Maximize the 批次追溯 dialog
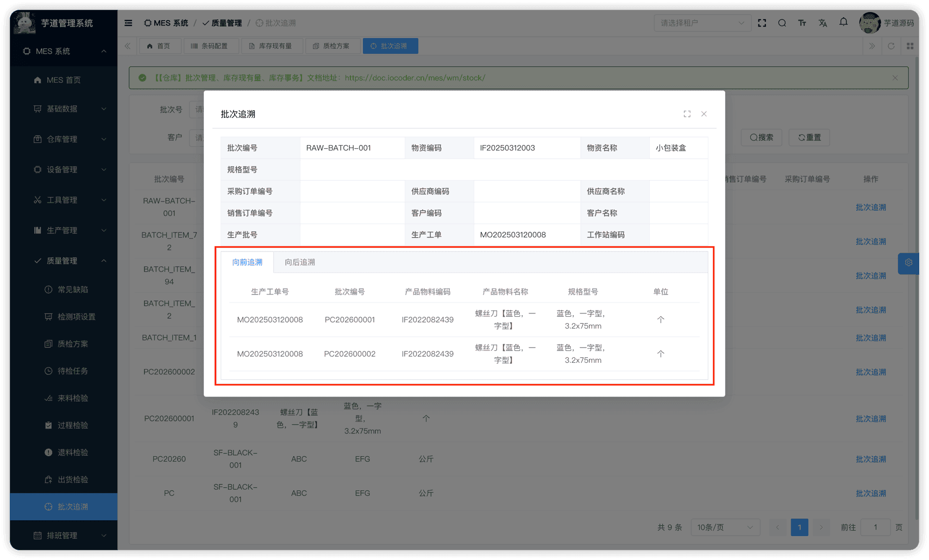This screenshot has width=929, height=560. coord(687,114)
